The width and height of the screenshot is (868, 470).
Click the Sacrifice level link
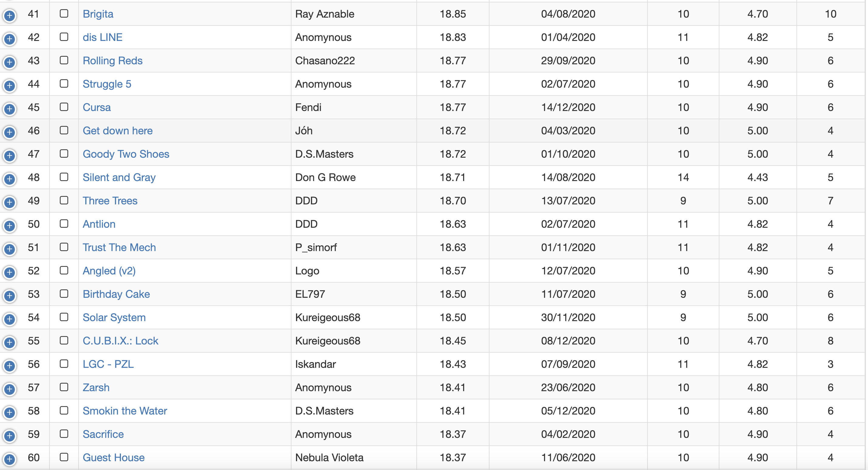click(103, 434)
